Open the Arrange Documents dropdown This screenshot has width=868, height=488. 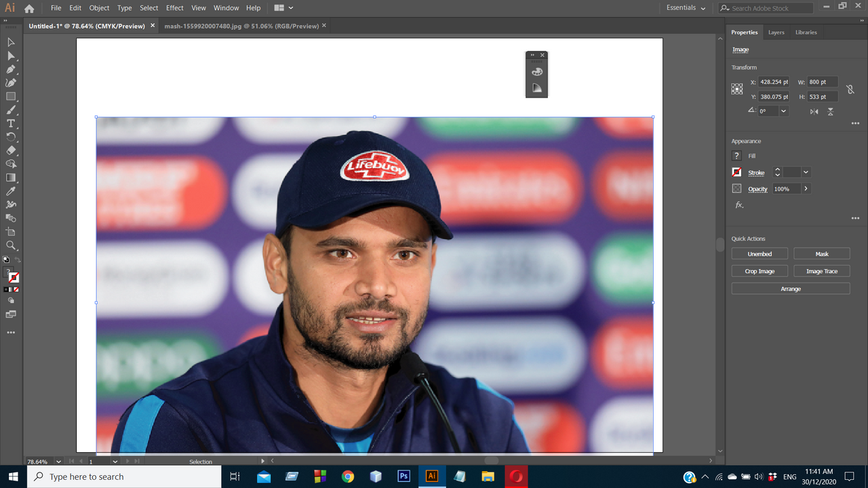[283, 8]
